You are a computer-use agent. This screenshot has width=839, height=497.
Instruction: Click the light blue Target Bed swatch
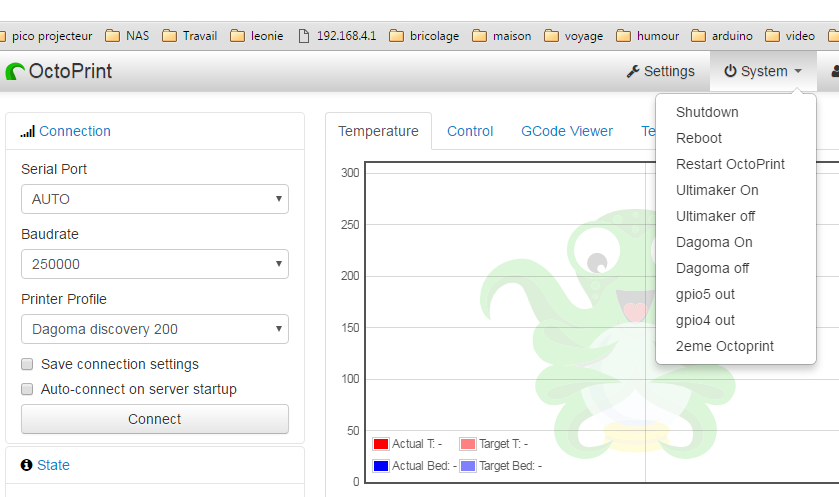(x=468, y=466)
